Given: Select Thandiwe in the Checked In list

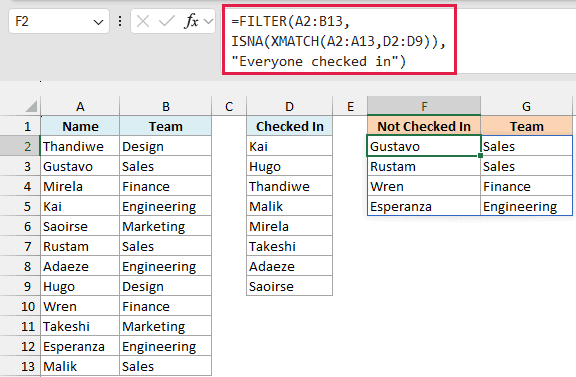Looking at the screenshot, I should point(289,186).
